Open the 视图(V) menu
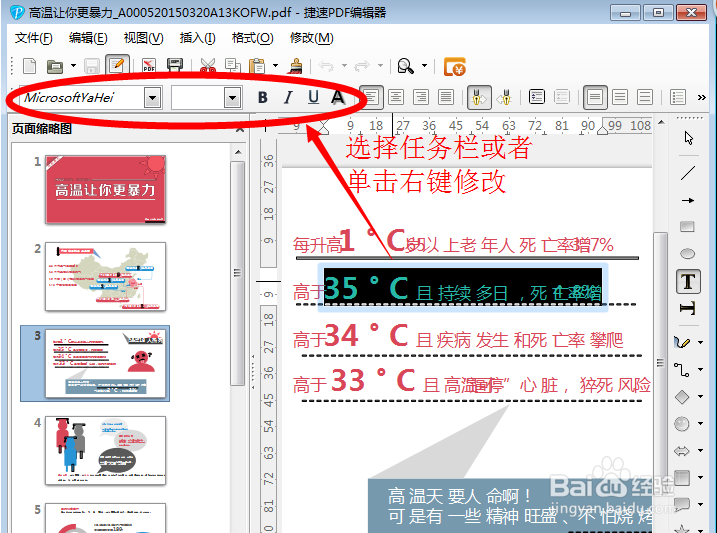The height and width of the screenshot is (533, 717). 143,37
